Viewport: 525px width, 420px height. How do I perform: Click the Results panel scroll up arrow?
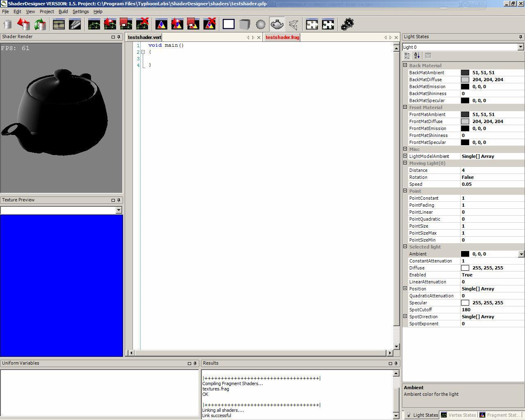pos(396,373)
